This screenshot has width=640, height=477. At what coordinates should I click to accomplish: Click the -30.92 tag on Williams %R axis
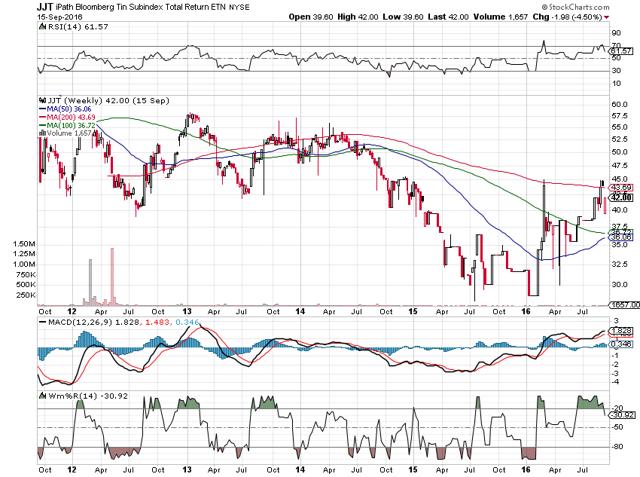click(621, 415)
